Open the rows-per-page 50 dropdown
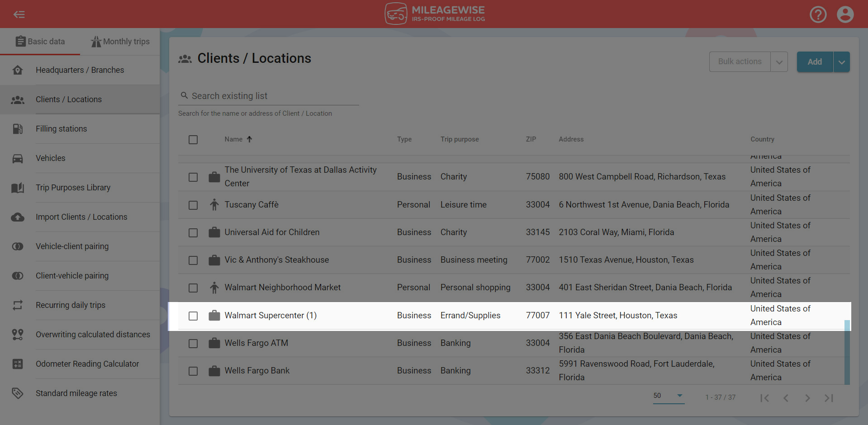 [x=669, y=396]
